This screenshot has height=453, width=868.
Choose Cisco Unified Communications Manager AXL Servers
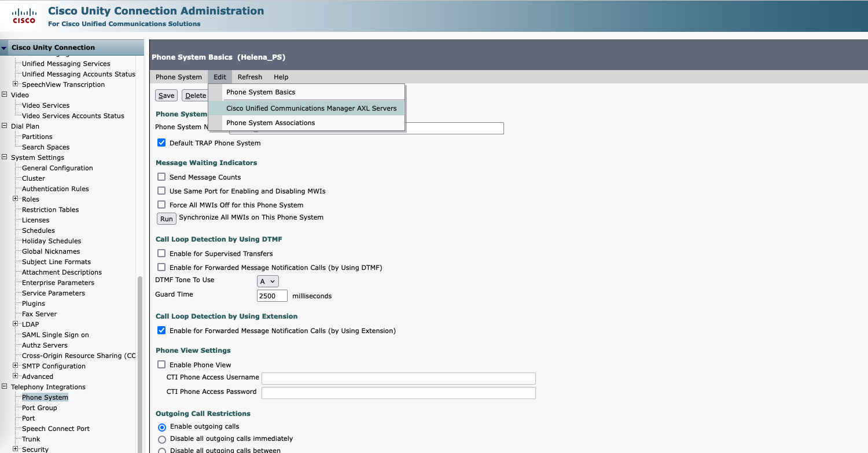[x=311, y=108]
